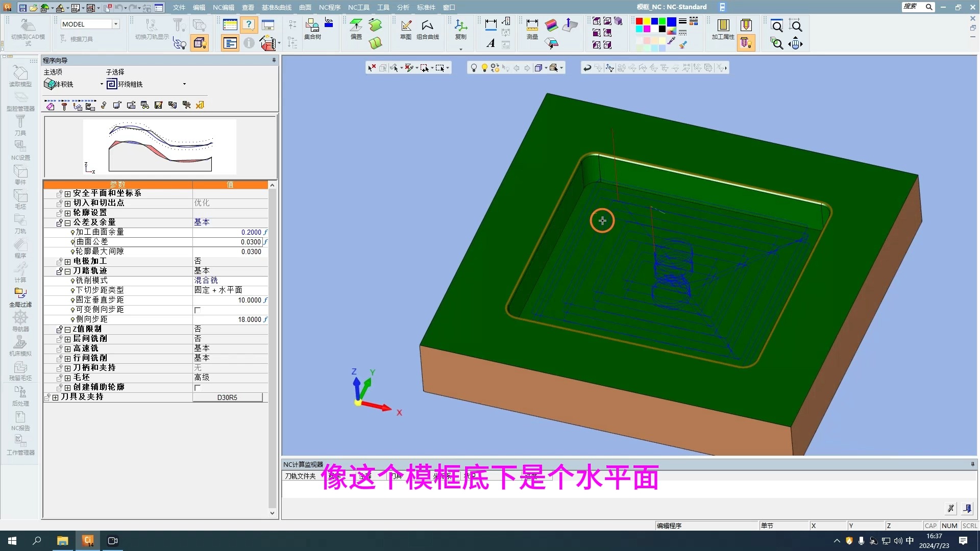Toggle the 可变侧向步距 checkbox
Viewport: 980px width, 551px height.
click(x=198, y=310)
